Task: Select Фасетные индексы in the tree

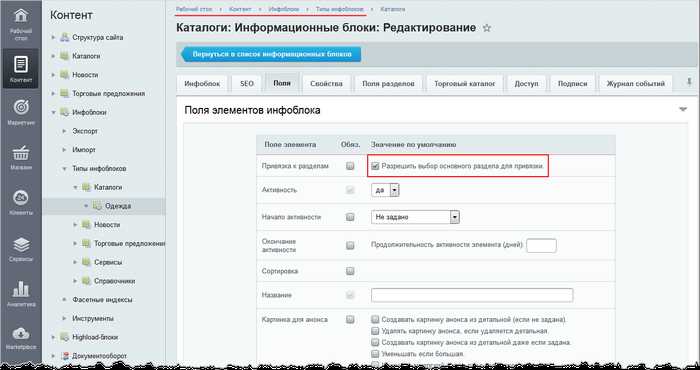Action: click(102, 299)
